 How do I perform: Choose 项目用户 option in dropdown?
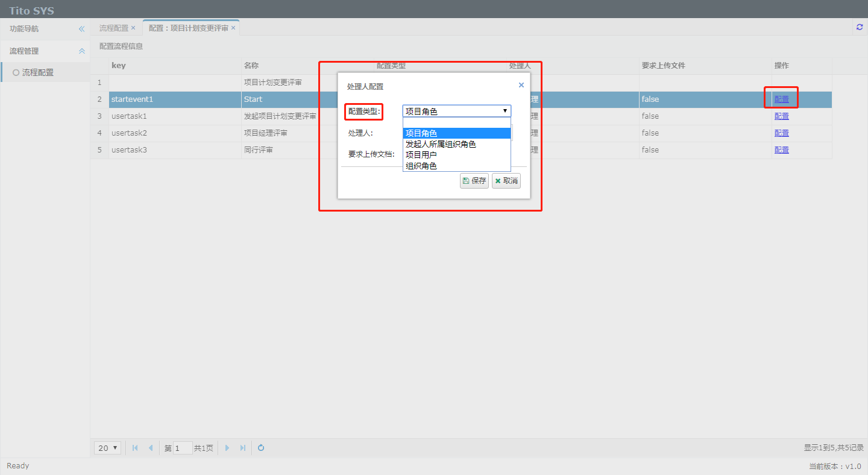click(421, 155)
